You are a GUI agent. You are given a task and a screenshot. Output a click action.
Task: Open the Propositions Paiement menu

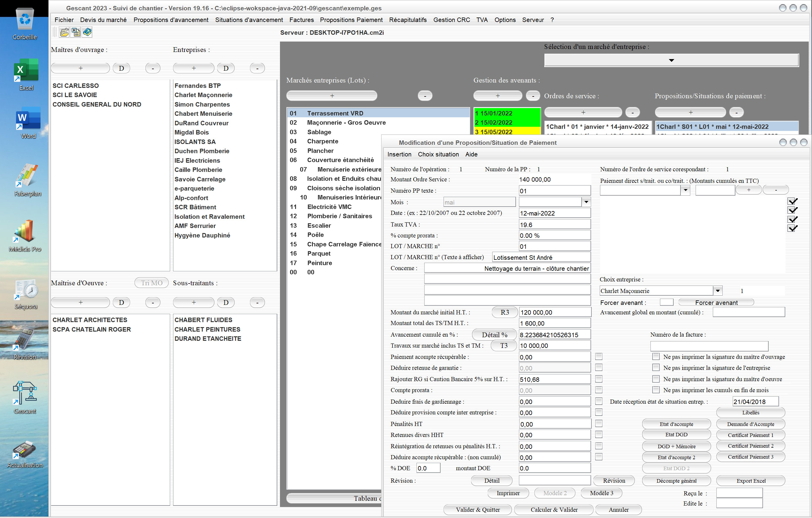click(351, 20)
